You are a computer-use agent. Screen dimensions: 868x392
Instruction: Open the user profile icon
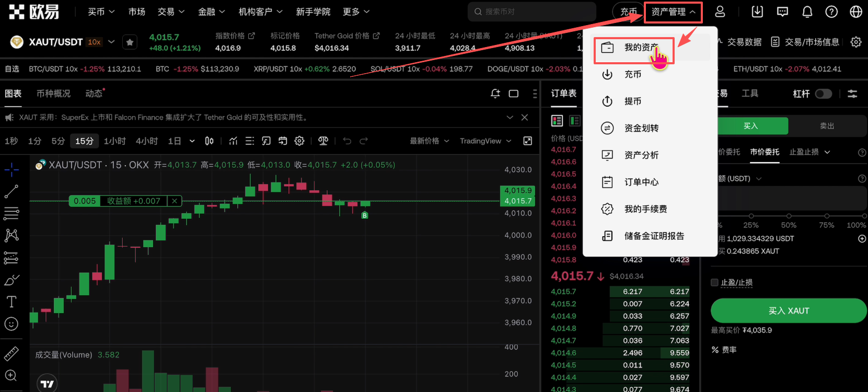coord(720,11)
